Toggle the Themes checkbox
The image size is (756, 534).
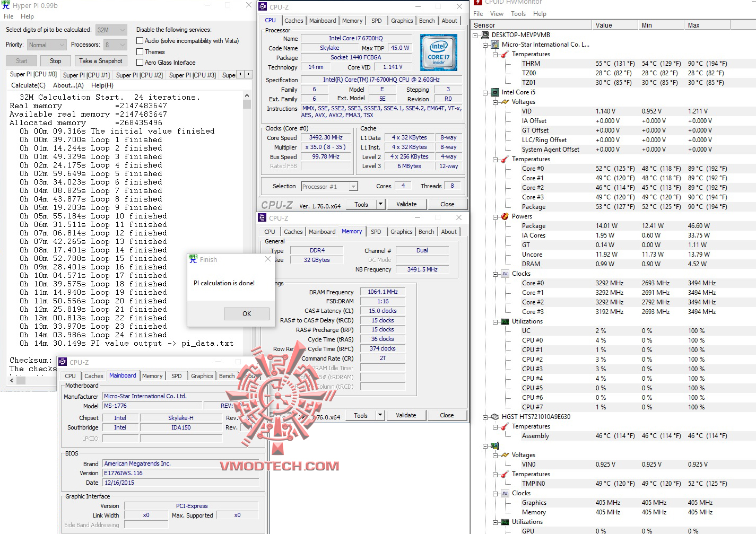point(140,52)
